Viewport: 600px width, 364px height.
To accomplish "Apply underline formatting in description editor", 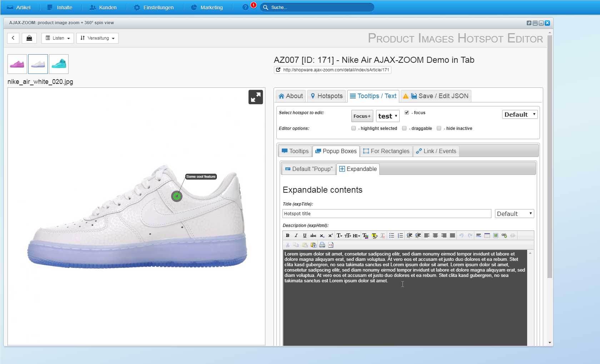I will tap(305, 236).
